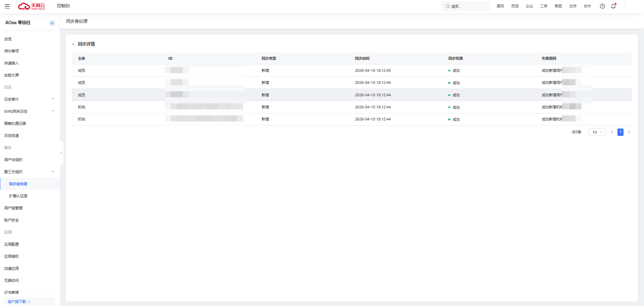Click 控制台 in the header
The width and height of the screenshot is (644, 306).
[x=63, y=6]
